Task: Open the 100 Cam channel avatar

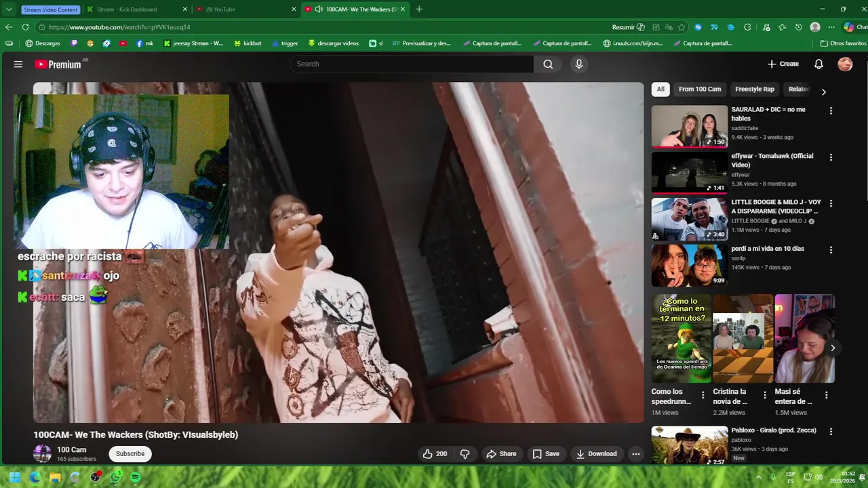Action: click(x=42, y=453)
